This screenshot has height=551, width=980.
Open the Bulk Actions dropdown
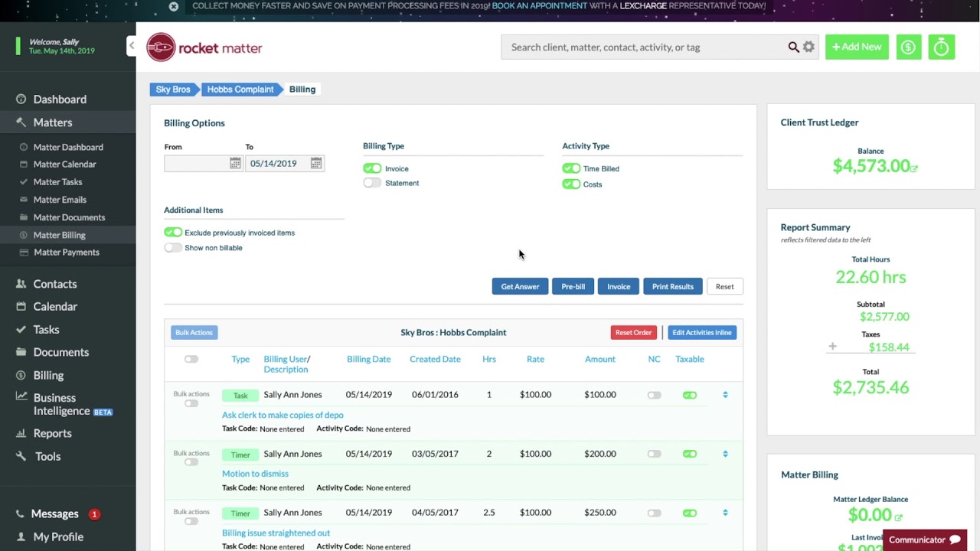pos(194,332)
